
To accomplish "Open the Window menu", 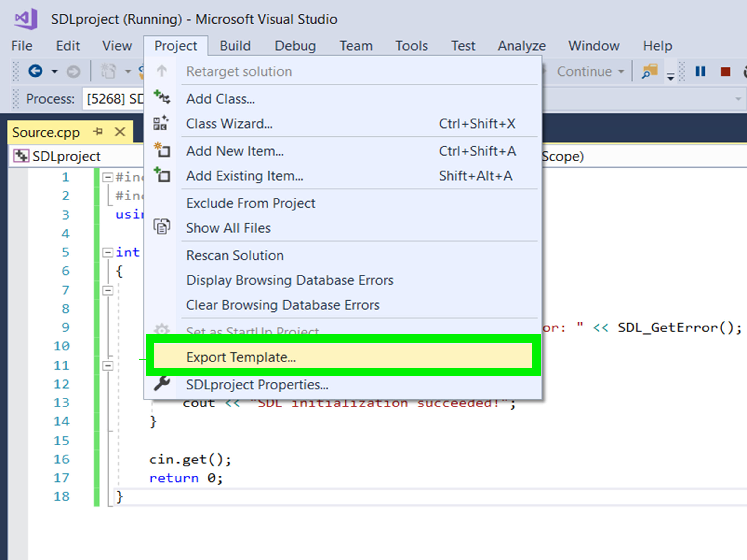I will point(594,46).
